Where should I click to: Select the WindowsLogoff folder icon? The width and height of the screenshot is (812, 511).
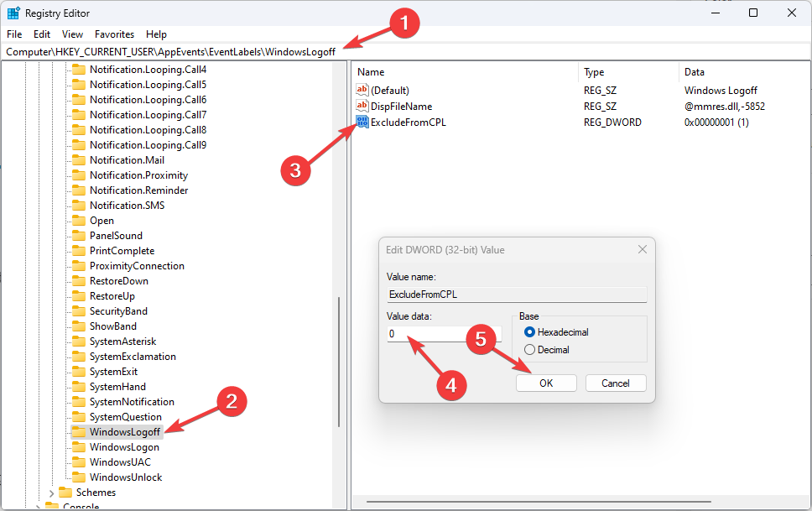[x=78, y=431]
